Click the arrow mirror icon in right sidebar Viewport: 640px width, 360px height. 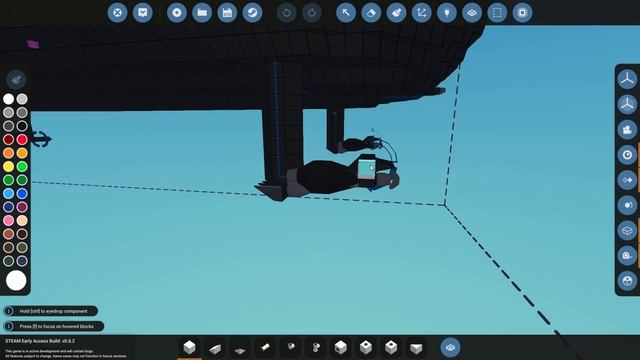[x=627, y=180]
